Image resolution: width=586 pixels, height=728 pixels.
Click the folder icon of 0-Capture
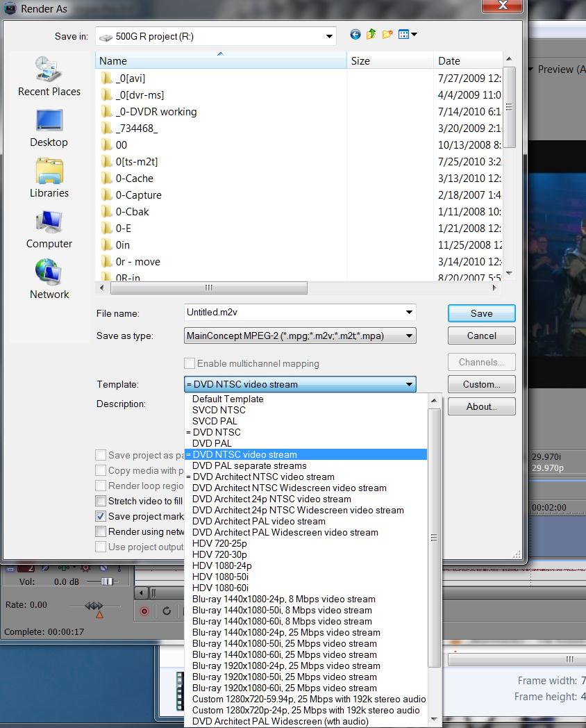point(106,195)
